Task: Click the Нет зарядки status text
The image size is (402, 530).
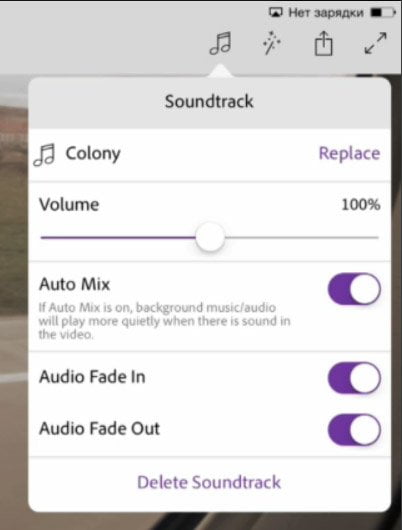Action: coord(326,13)
